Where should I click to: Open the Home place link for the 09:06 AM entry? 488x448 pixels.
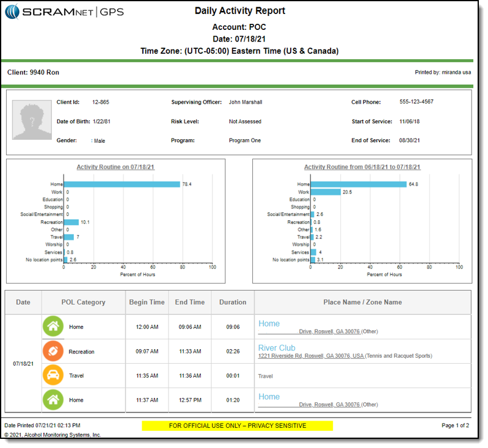(269, 323)
